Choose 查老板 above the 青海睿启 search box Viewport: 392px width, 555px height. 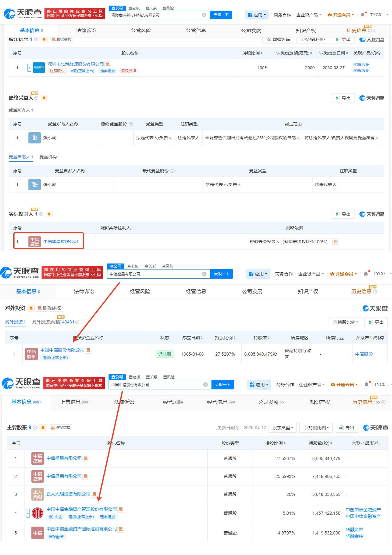tap(134, 8)
